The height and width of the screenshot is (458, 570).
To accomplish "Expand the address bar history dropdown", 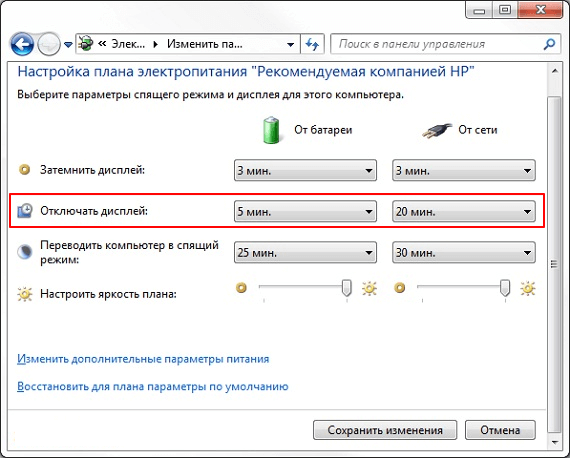I will 290,45.
